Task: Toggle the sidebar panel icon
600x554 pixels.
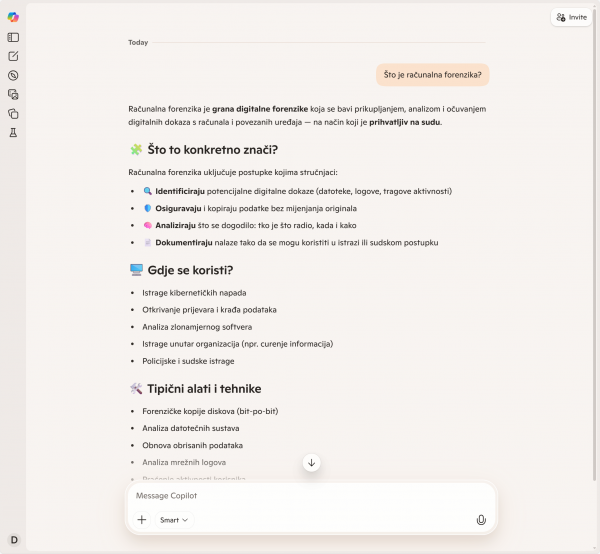Action: [x=13, y=37]
